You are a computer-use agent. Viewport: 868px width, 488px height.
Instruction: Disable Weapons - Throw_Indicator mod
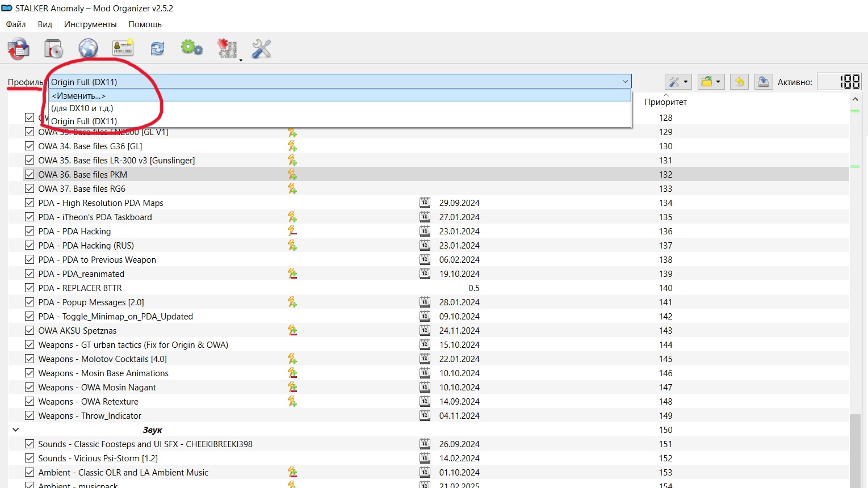point(30,415)
